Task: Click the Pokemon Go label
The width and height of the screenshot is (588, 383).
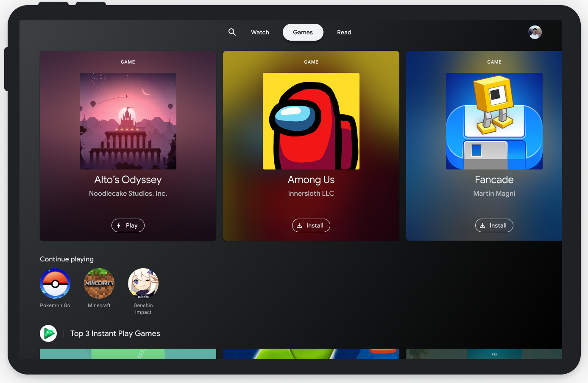Action: coord(55,305)
